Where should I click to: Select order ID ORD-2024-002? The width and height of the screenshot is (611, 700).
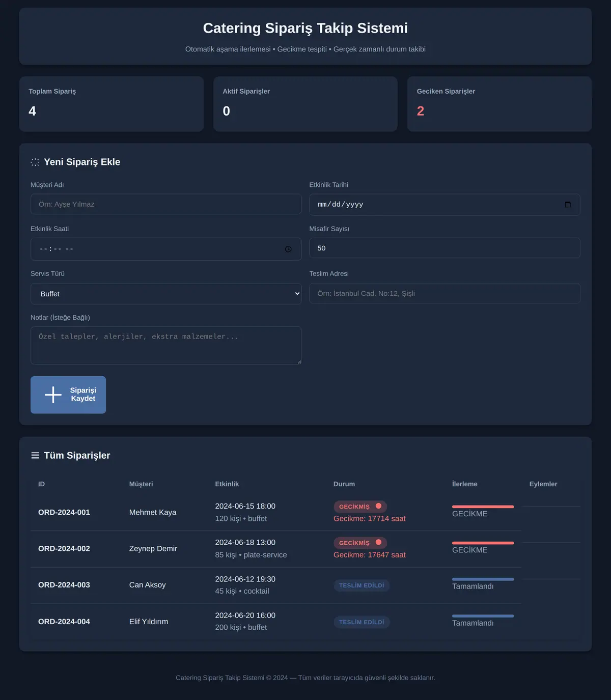(64, 548)
